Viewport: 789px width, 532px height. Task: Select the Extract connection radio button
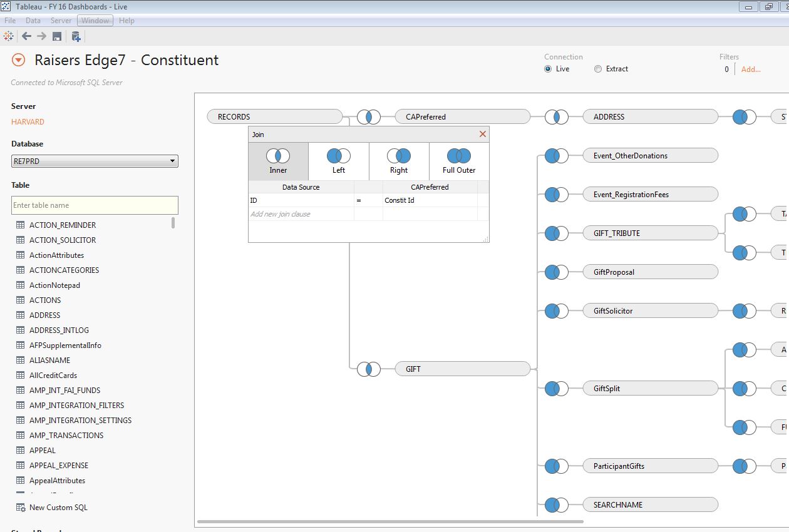598,69
